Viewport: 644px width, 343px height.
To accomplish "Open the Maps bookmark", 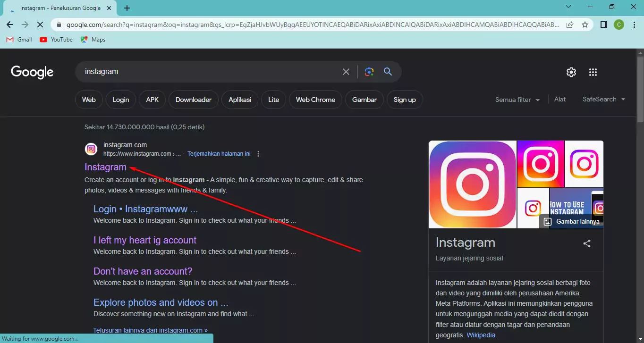I will click(x=93, y=40).
